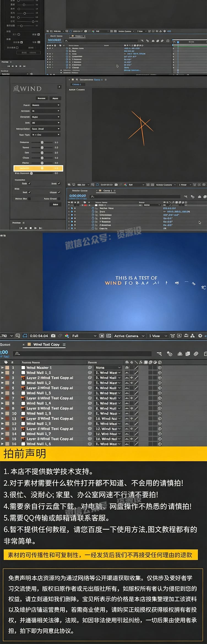Open the Fast Previews icon right of 1 View
The height and width of the screenshot is (644, 207).
coord(179,336)
